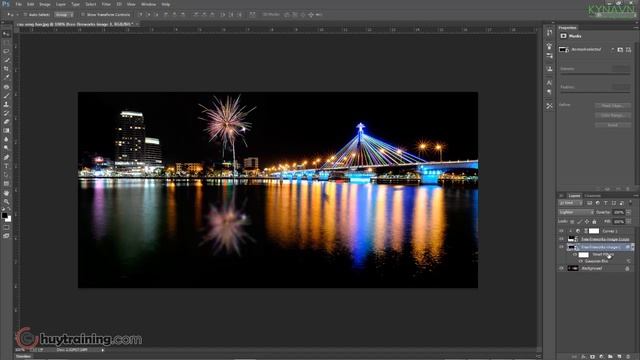Toggle visibility of Smart Filters
The width and height of the screenshot is (640, 360).
click(x=575, y=254)
